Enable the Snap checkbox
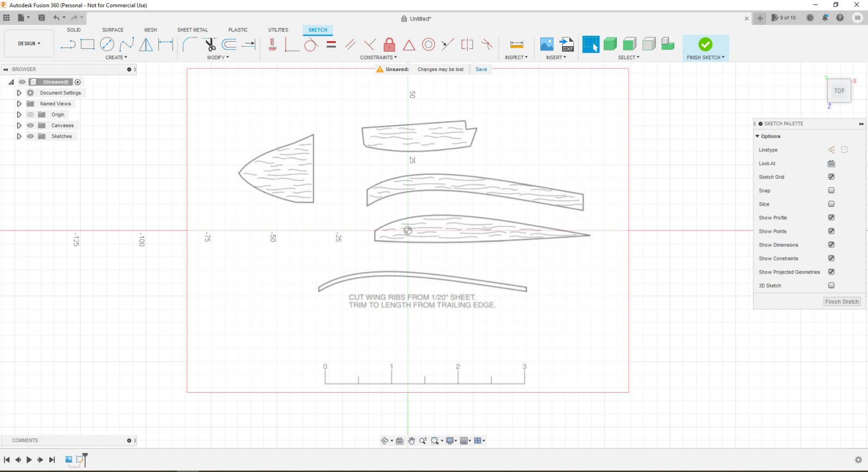868x472 pixels. [x=831, y=190]
